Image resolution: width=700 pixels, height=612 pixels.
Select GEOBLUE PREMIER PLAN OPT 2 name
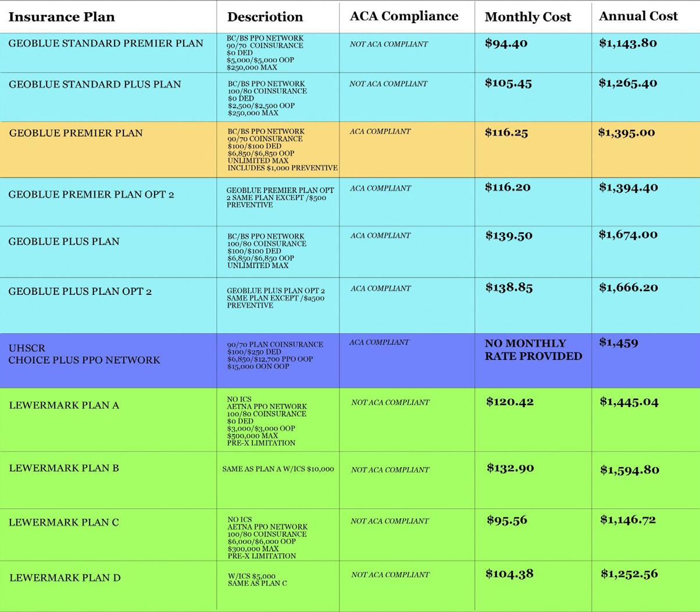91,194
